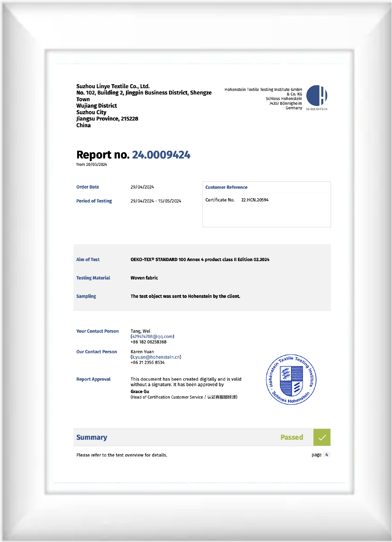This screenshot has width=392, height=542.
Task: Click the green Passed status text
Action: (291, 437)
